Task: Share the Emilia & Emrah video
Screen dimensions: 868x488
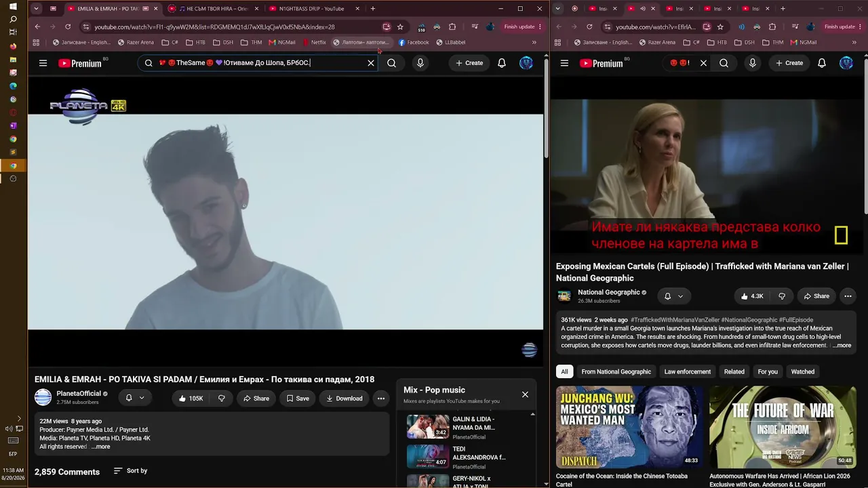Action: (x=256, y=399)
